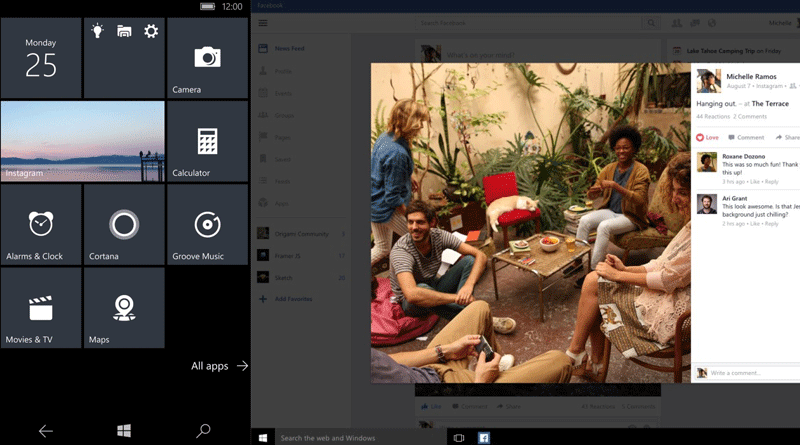Click Comment under the dimmed feed post
The width and height of the screenshot is (800, 445).
[469, 407]
